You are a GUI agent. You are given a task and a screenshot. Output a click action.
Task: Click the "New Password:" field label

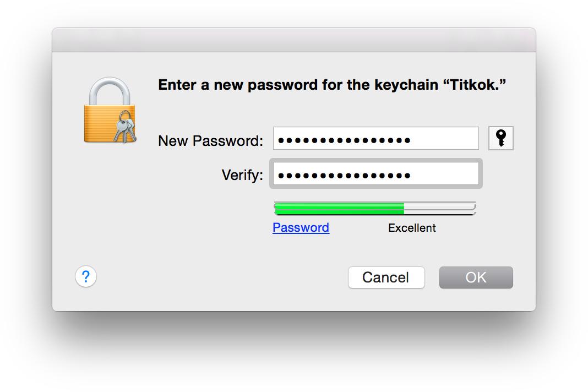pyautogui.click(x=211, y=141)
